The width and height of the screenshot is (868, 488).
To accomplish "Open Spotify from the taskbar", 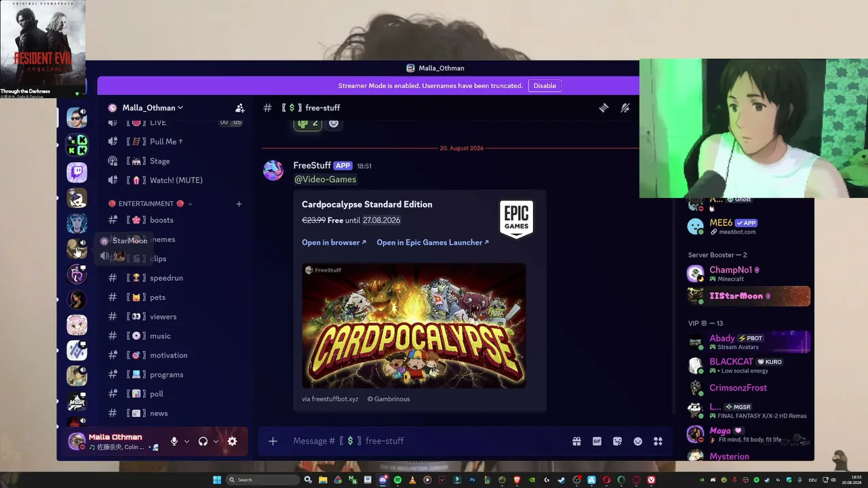I will pos(397,480).
